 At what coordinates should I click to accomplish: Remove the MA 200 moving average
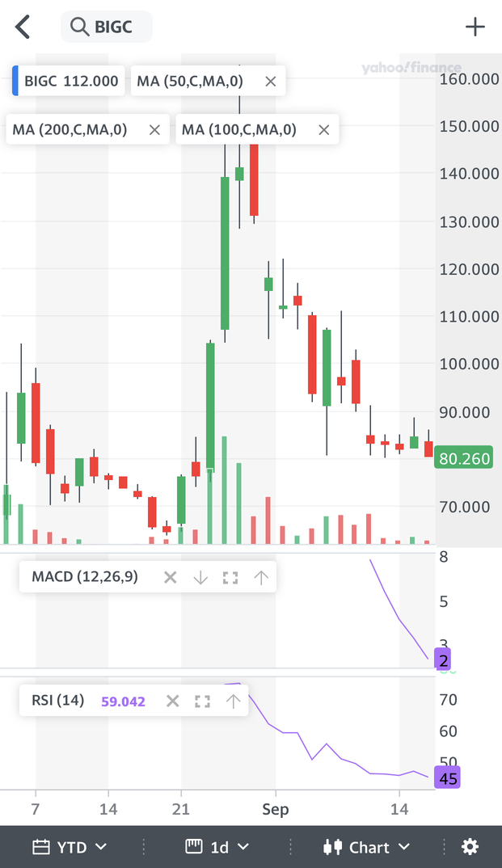pos(154,129)
